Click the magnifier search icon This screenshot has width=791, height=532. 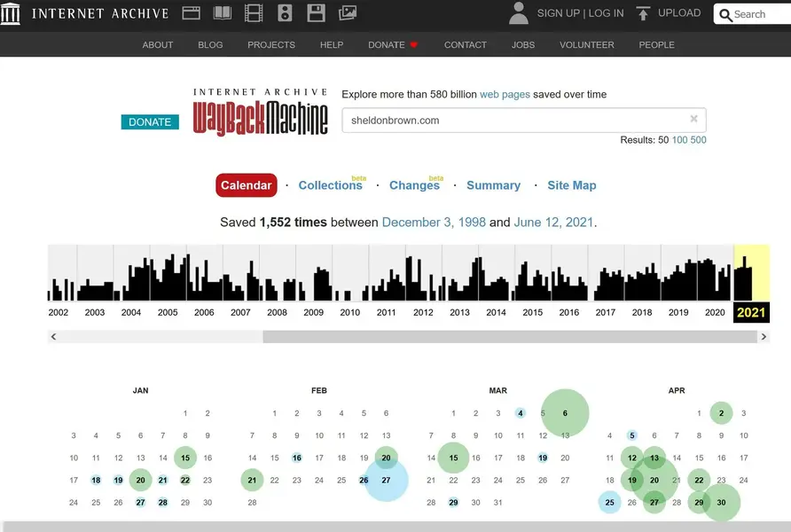coord(725,15)
